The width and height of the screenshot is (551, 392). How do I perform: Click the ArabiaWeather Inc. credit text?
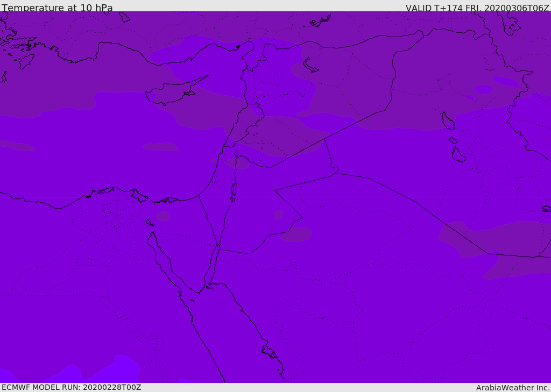[512, 388]
